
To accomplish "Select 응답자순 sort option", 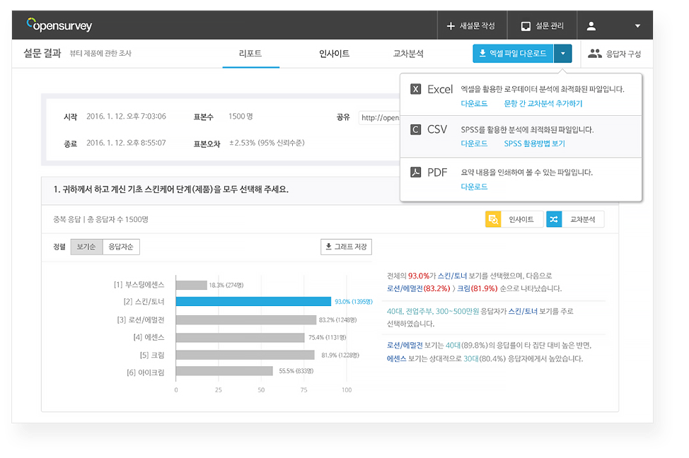I will point(121,247).
